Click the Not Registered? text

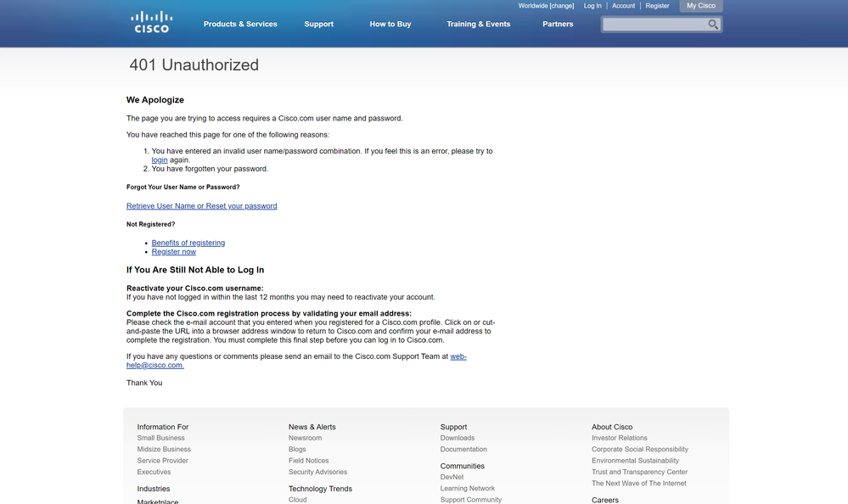click(151, 224)
